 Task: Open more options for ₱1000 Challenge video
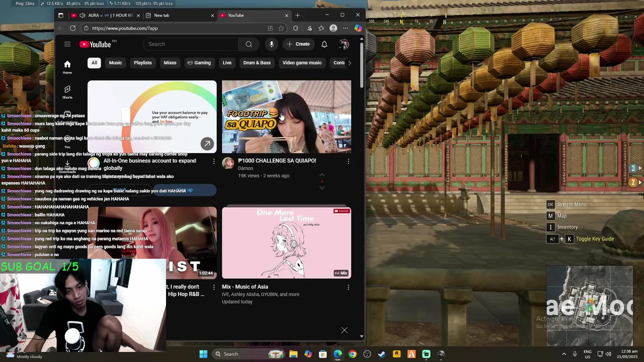click(348, 161)
